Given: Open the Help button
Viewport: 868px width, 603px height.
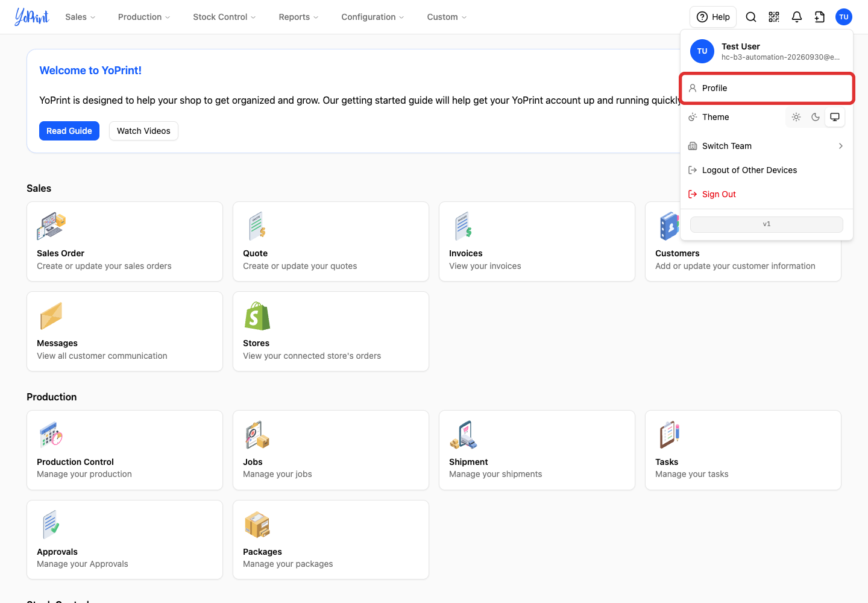Looking at the screenshot, I should coord(713,17).
